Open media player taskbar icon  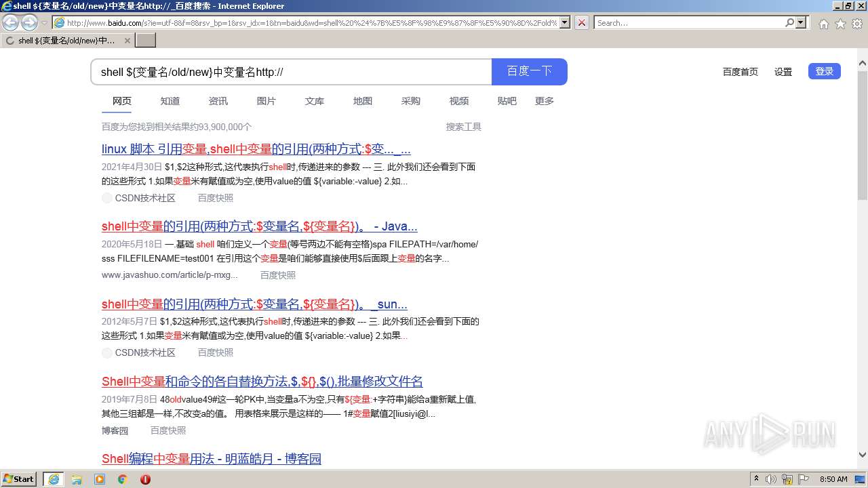[100, 479]
